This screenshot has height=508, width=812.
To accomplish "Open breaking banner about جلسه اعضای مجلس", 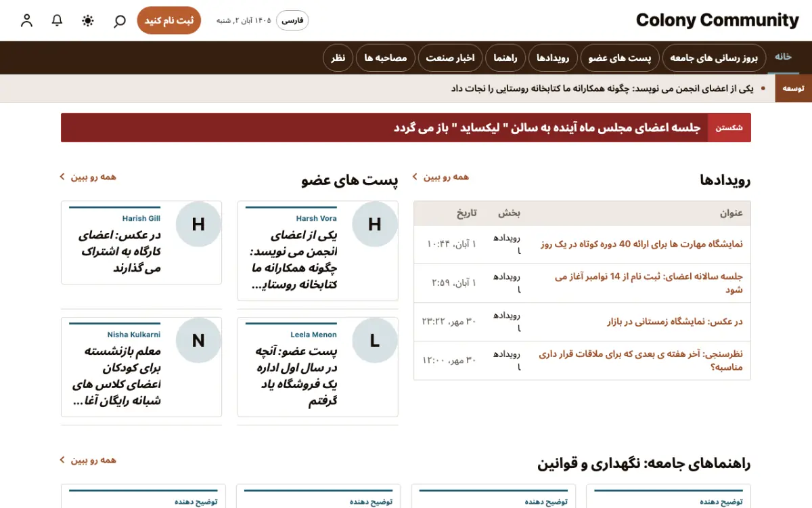I will pyautogui.click(x=547, y=127).
